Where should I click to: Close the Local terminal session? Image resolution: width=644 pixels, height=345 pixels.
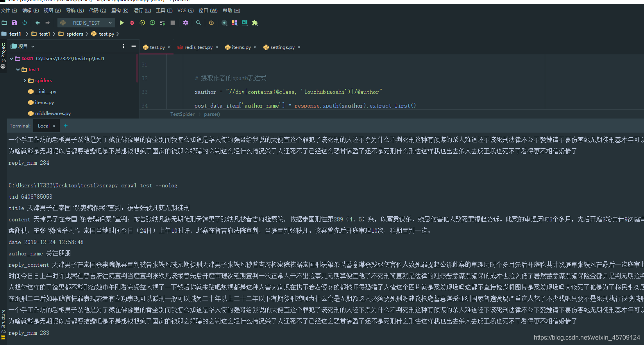pos(54,126)
